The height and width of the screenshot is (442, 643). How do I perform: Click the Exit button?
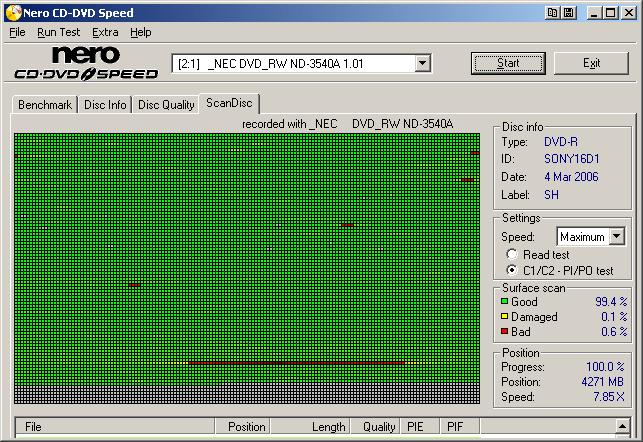click(591, 63)
